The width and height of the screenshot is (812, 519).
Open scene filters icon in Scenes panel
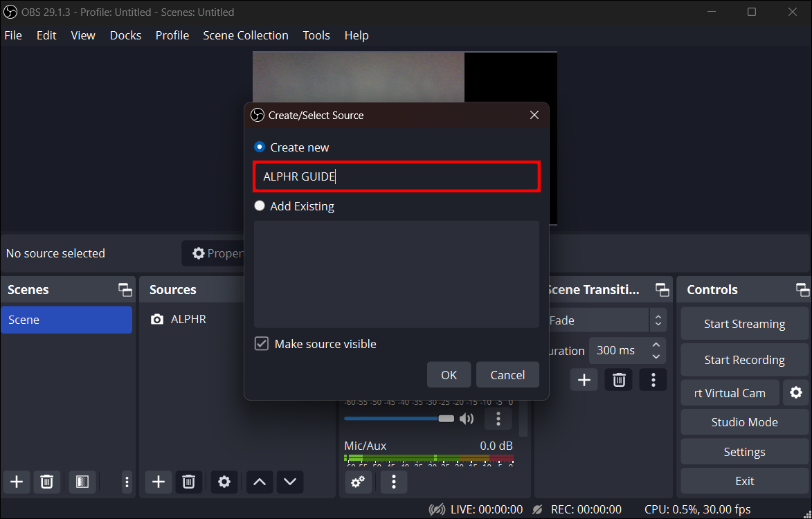coord(82,482)
